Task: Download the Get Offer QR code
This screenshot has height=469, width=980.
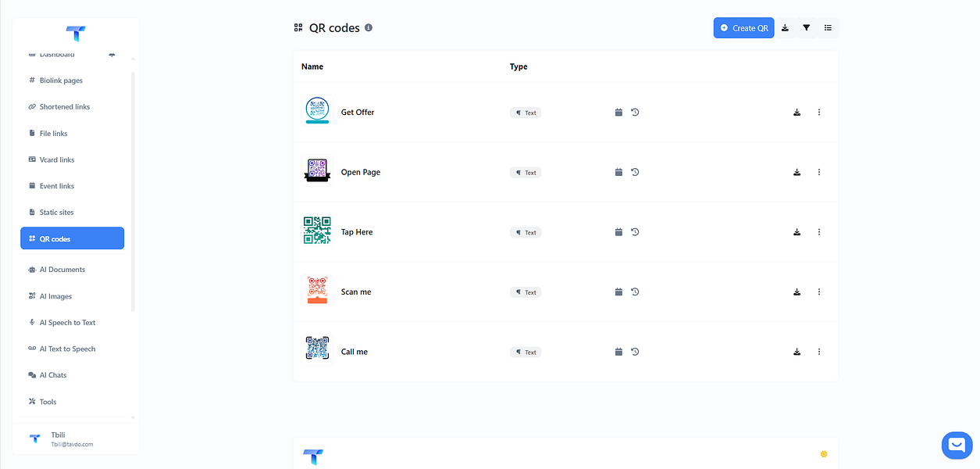Action: [796, 113]
